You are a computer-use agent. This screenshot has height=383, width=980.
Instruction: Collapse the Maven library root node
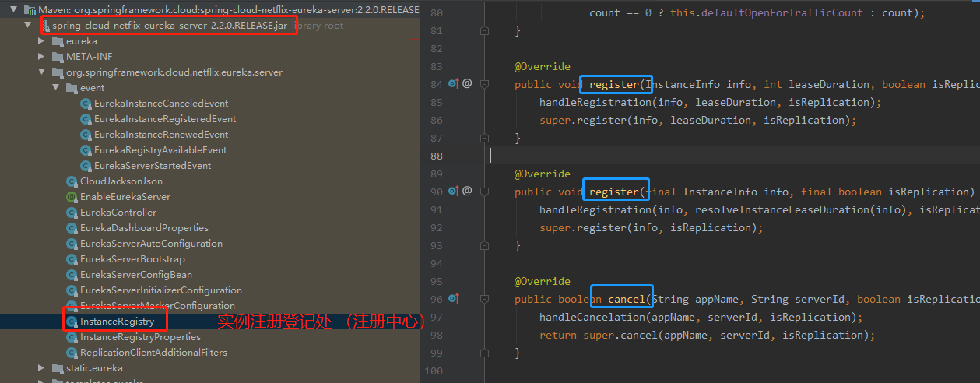pyautogui.click(x=14, y=10)
